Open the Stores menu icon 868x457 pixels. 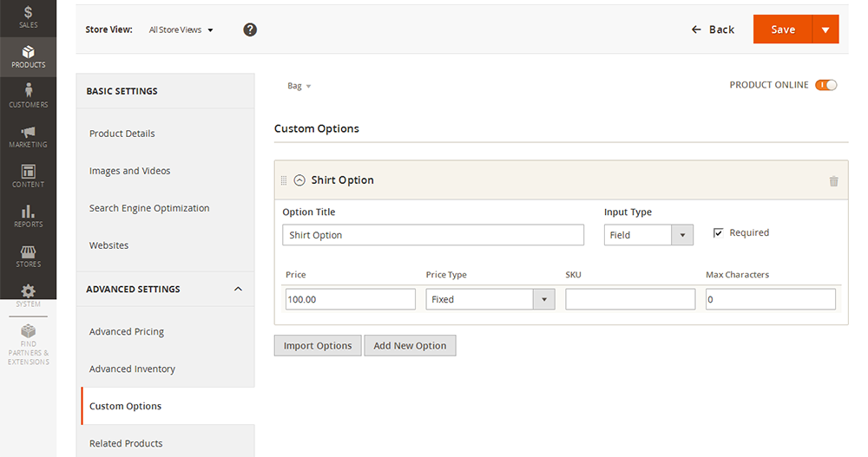point(28,256)
